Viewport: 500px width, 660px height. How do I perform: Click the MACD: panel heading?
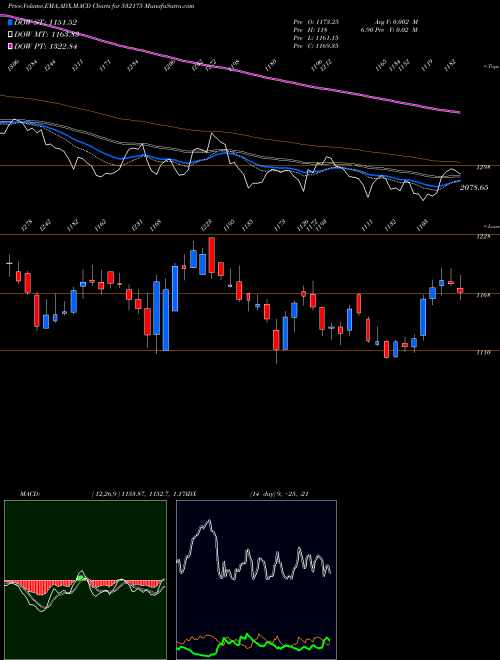point(29,494)
